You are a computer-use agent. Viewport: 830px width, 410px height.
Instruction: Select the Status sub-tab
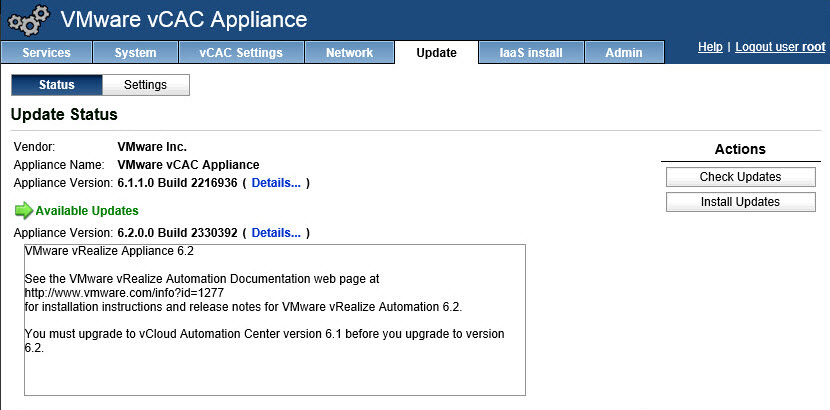[56, 85]
